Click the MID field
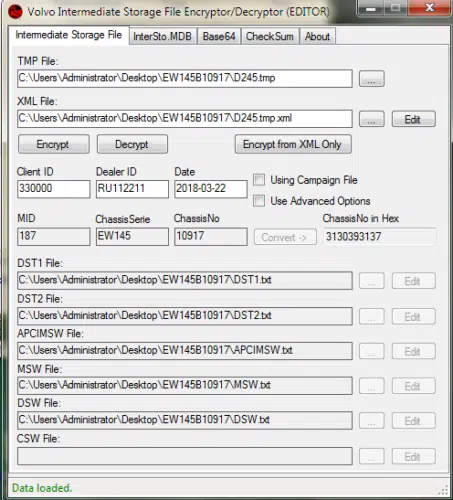Image resolution: width=453 pixels, height=500 pixels. click(x=54, y=237)
